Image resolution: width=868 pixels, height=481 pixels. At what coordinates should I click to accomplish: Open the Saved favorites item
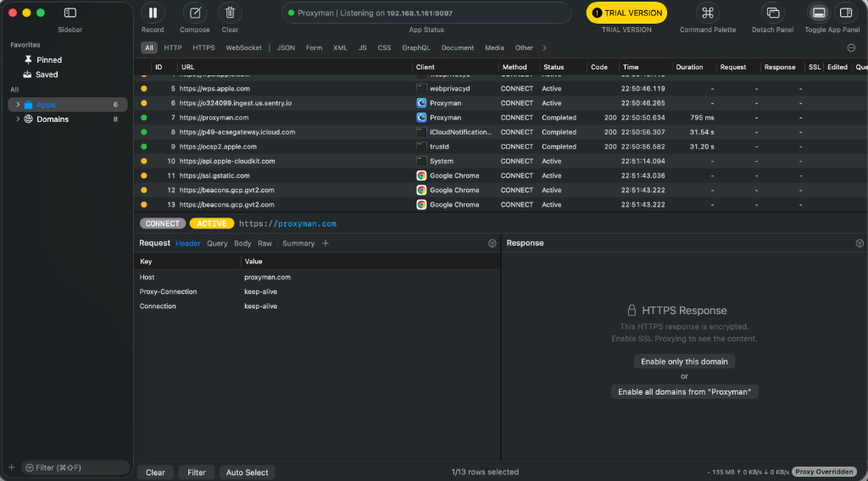pyautogui.click(x=47, y=74)
